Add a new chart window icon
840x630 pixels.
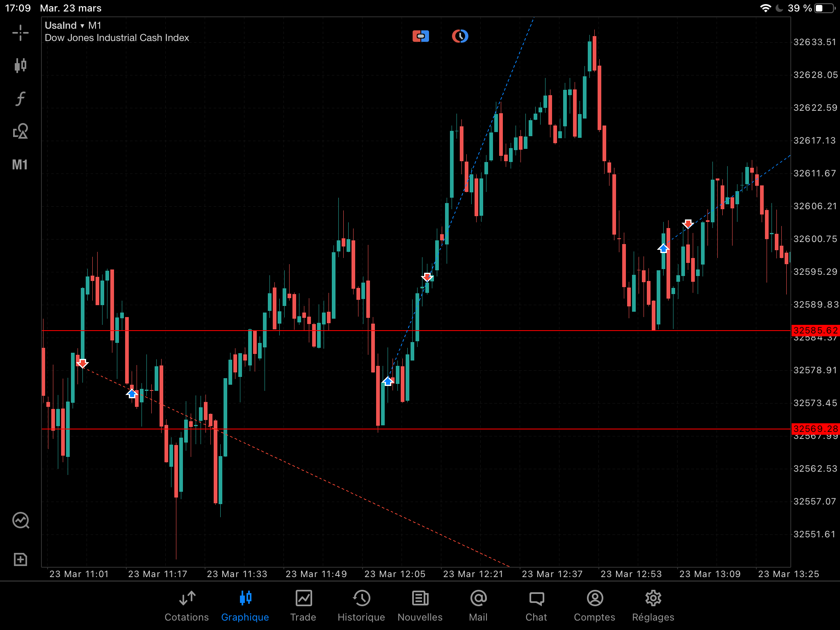[20, 559]
